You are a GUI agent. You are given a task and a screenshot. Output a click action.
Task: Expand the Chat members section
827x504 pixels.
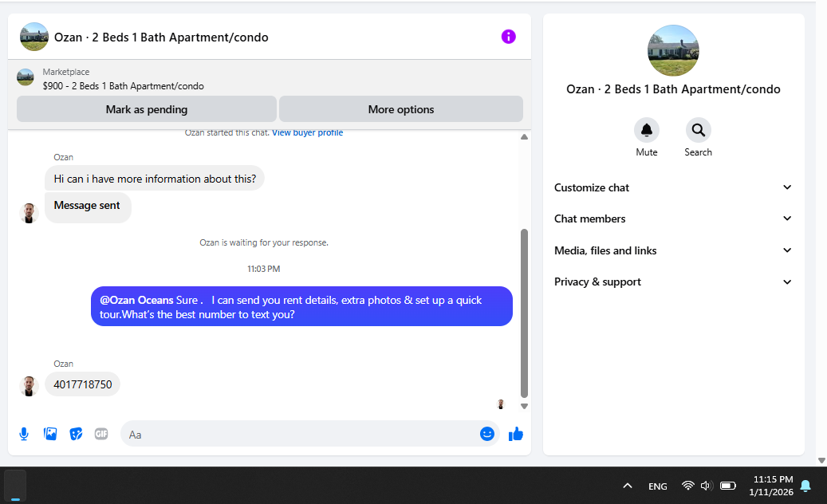coord(674,219)
